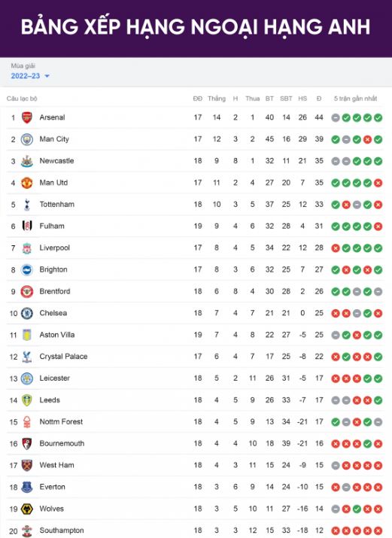Click the Thắng column header
392x538 pixels.
click(x=217, y=99)
